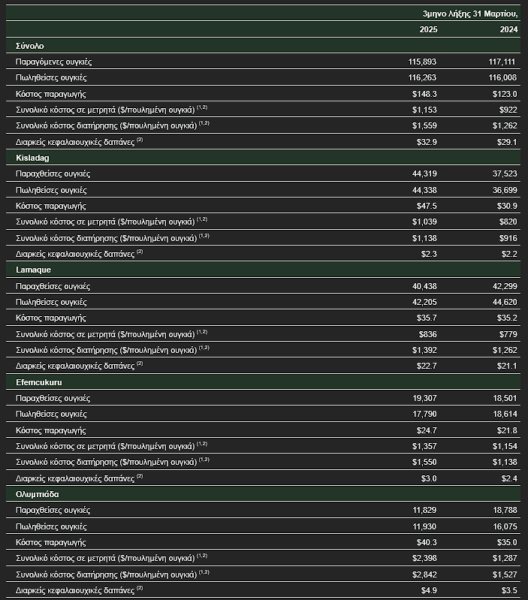Click the value $1,039

point(425,222)
